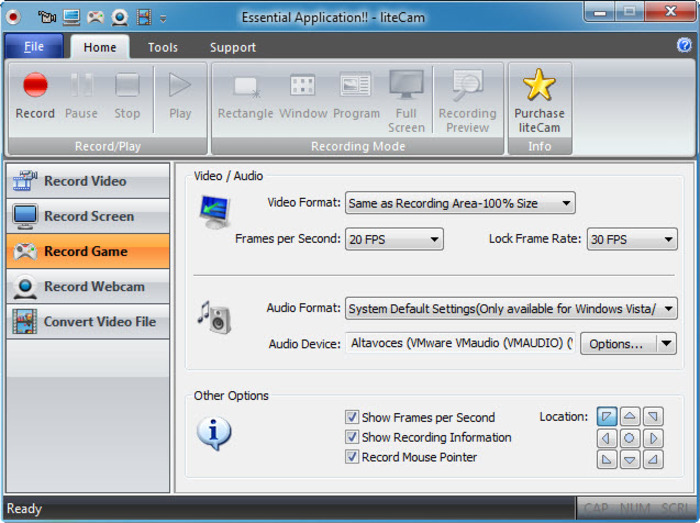Click the audio Options button
This screenshot has width=700, height=523.
(x=616, y=344)
